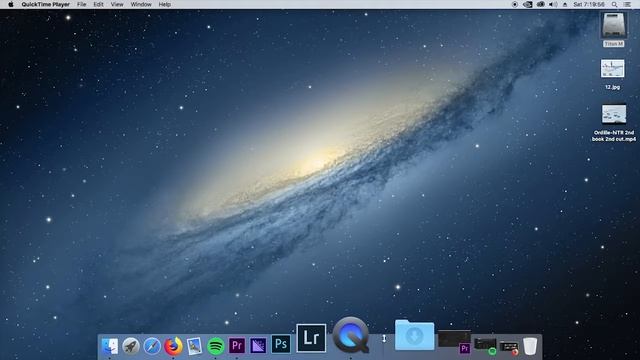
Task: Restore minimized Spotify window in Dock
Action: (x=485, y=346)
